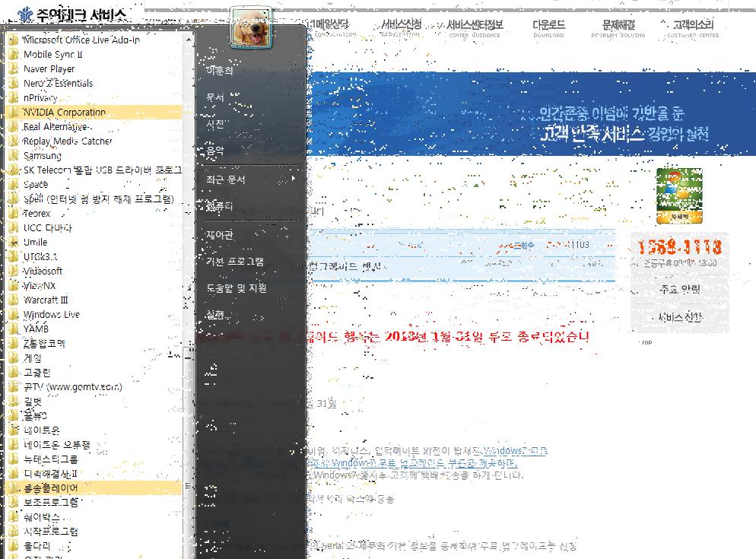Image resolution: width=756 pixels, height=559 pixels.
Task: Click the ViewNX folder icon
Action: [x=14, y=285]
